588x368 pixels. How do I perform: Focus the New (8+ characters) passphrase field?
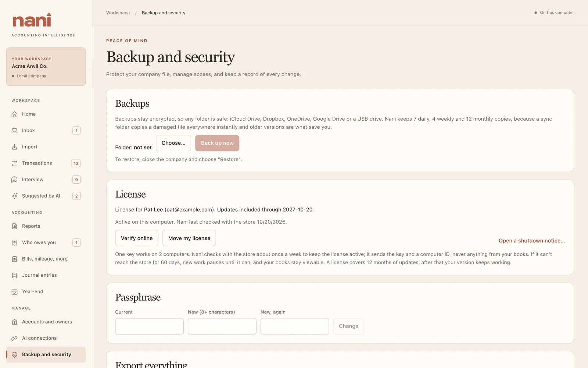tap(222, 326)
